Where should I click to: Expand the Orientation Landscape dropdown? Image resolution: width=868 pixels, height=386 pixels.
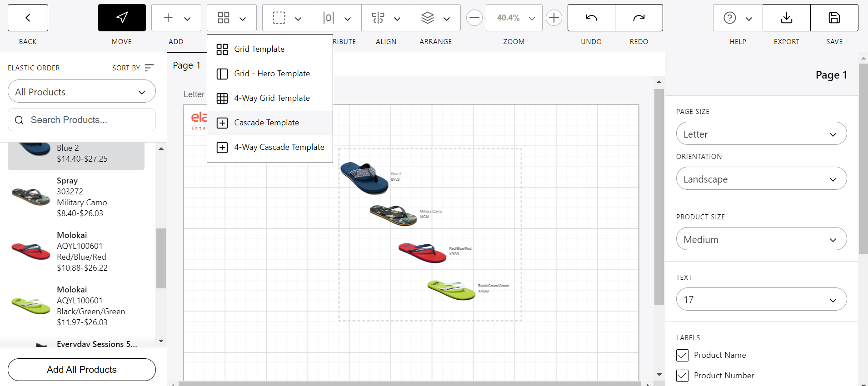coord(761,179)
